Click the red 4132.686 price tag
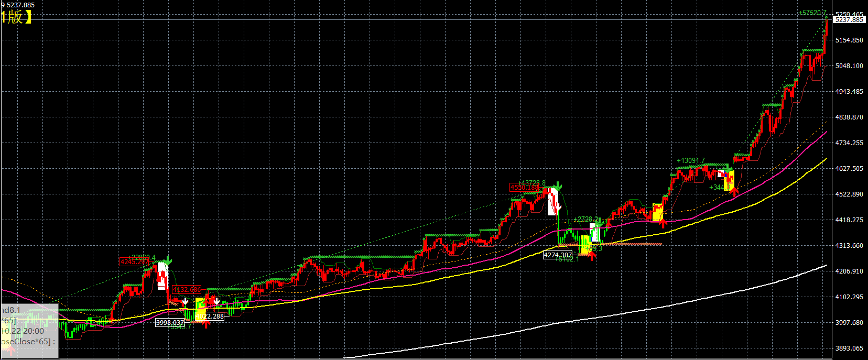Image resolution: width=868 pixels, height=360 pixels. [x=187, y=289]
